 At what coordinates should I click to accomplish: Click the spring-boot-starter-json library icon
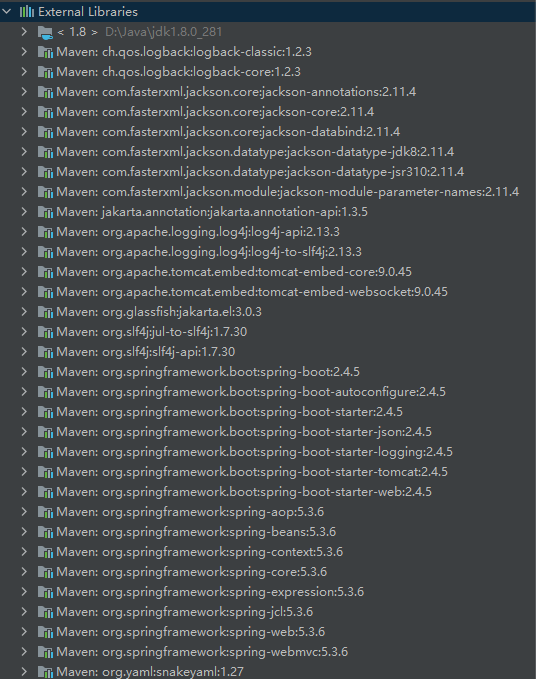point(45,432)
